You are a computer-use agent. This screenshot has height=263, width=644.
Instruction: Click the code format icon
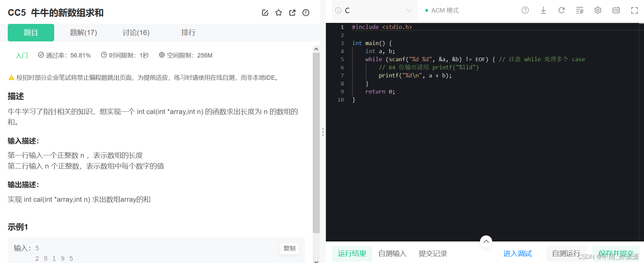[x=580, y=10]
